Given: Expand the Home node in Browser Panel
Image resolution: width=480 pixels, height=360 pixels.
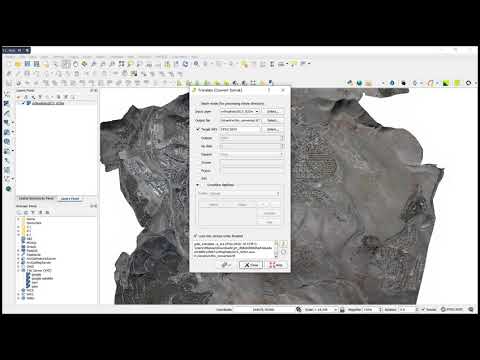Looking at the screenshot, I should click(x=18, y=219).
